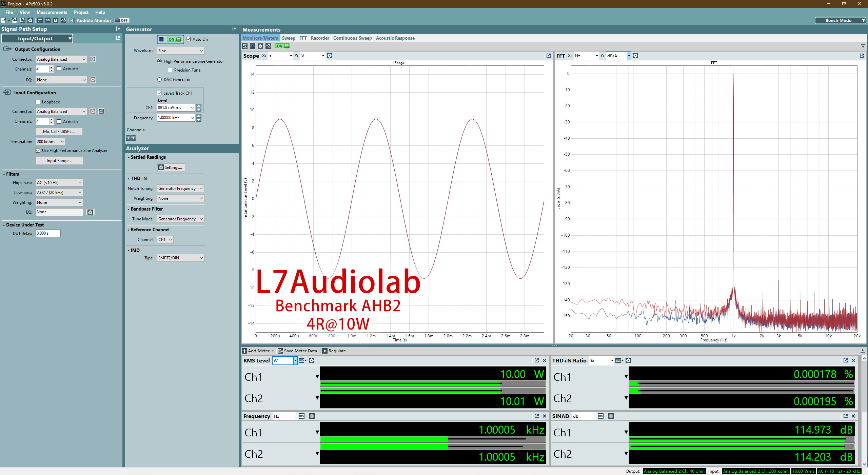Click the square-wave icon in the top toolbar
868x475 pixels.
(x=48, y=20)
